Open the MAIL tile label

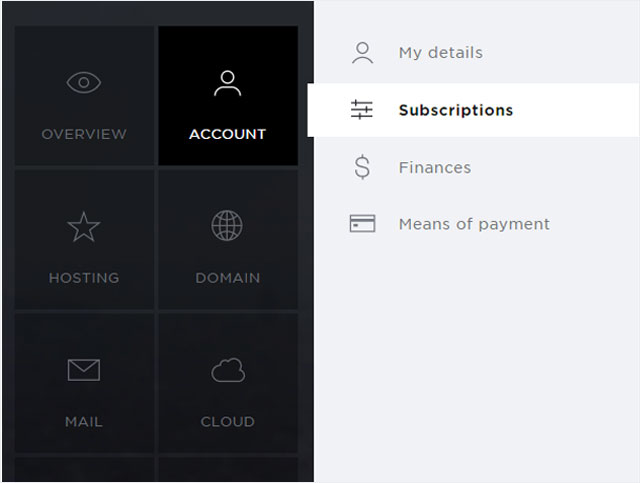[84, 422]
